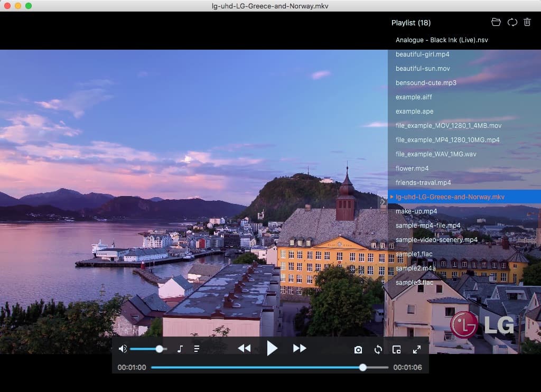Viewport: 541px width, 392px height.
Task: Mute audio by clicking the speaker icon
Action: 123,349
